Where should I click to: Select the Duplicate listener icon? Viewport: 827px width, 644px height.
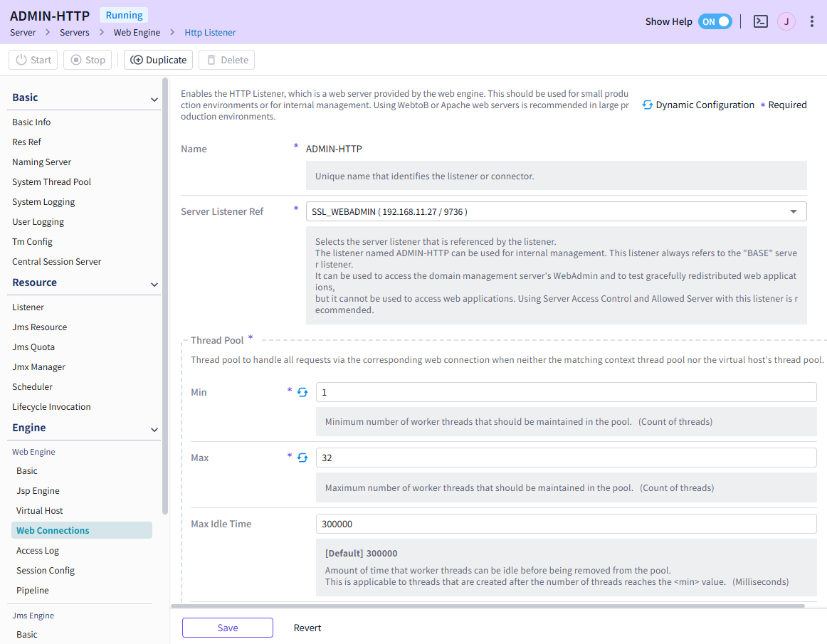coord(157,60)
